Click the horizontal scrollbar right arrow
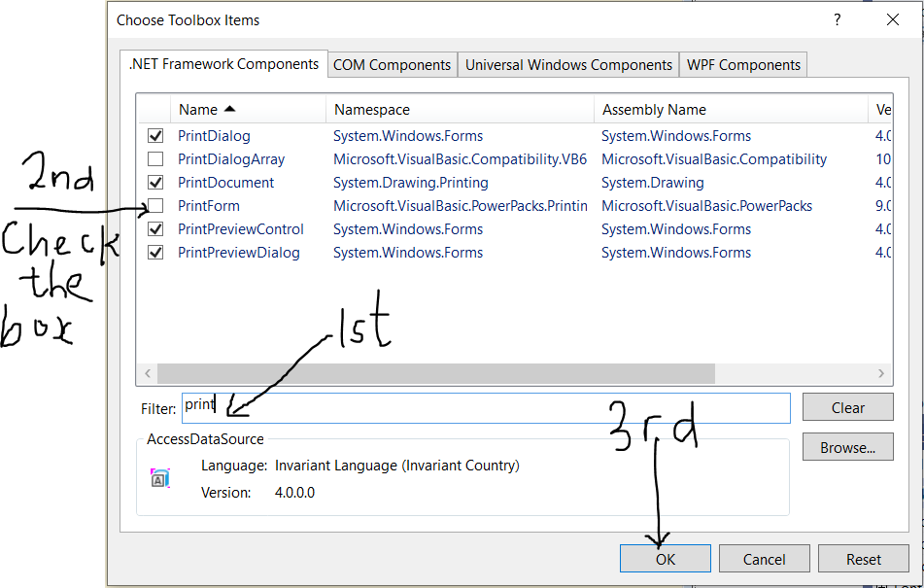This screenshot has height=588, width=924. [x=881, y=373]
